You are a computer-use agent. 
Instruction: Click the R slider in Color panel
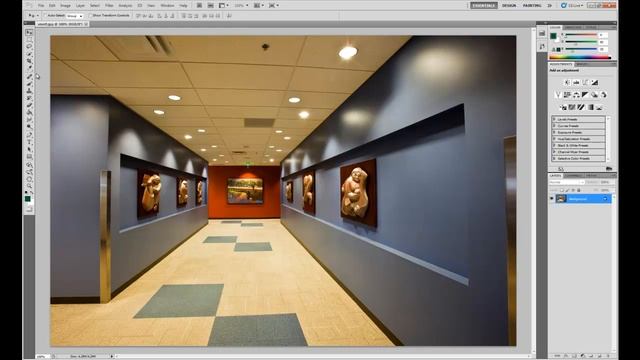(x=581, y=36)
